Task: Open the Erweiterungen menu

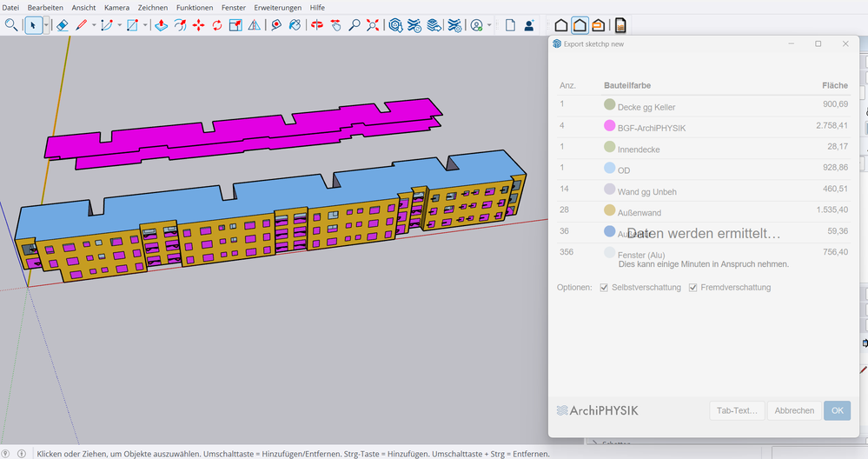Action: tap(277, 7)
